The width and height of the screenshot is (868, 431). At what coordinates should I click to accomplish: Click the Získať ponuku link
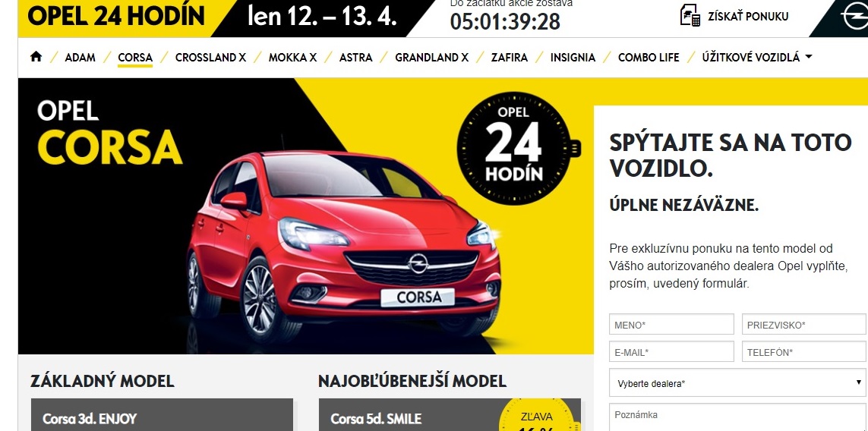(748, 17)
